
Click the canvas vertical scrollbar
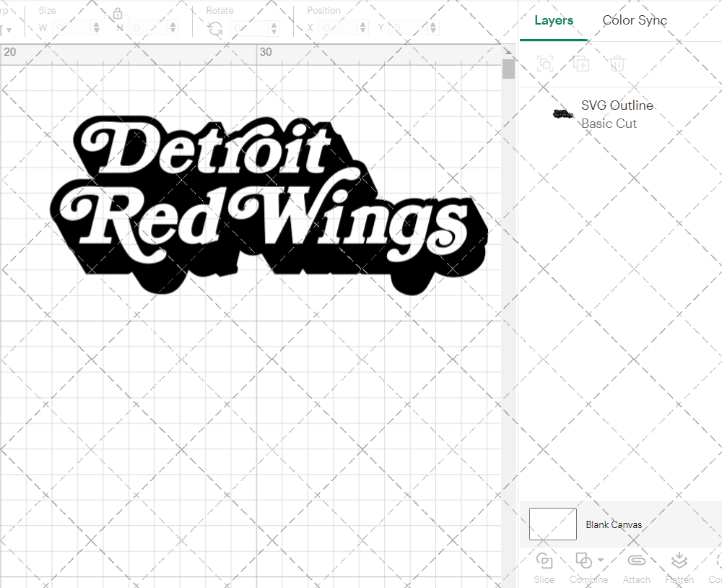point(508,69)
